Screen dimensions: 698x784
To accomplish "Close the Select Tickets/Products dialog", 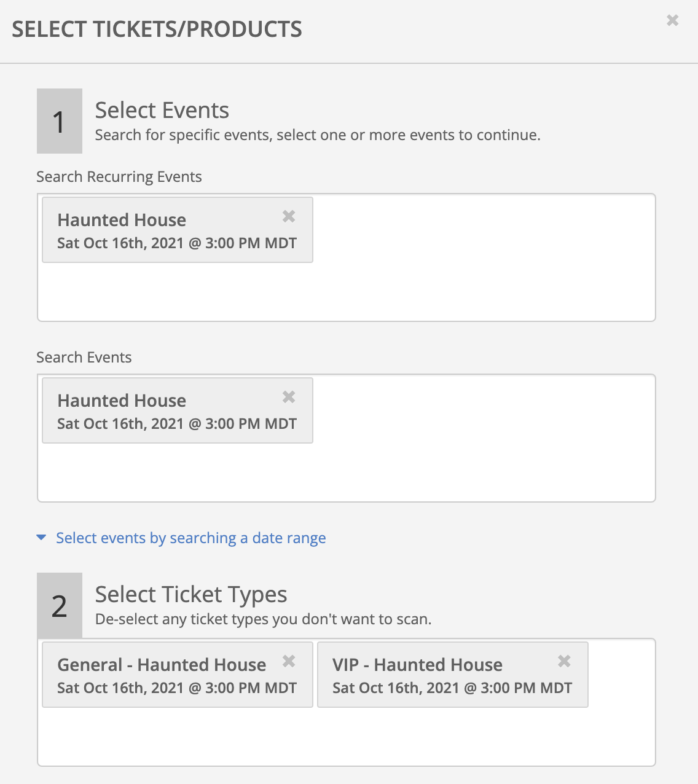I will coord(672,20).
